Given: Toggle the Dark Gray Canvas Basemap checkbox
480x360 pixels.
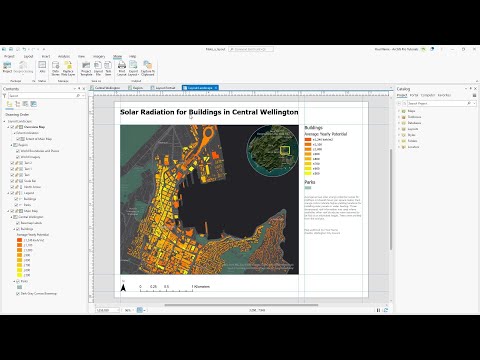Looking at the screenshot, I should [18, 294].
